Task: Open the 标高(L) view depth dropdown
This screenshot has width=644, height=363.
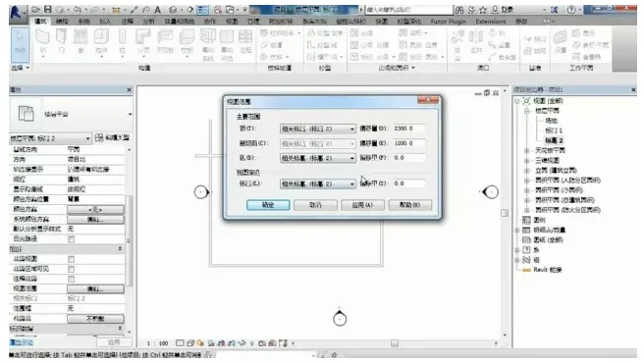Action: tap(317, 184)
